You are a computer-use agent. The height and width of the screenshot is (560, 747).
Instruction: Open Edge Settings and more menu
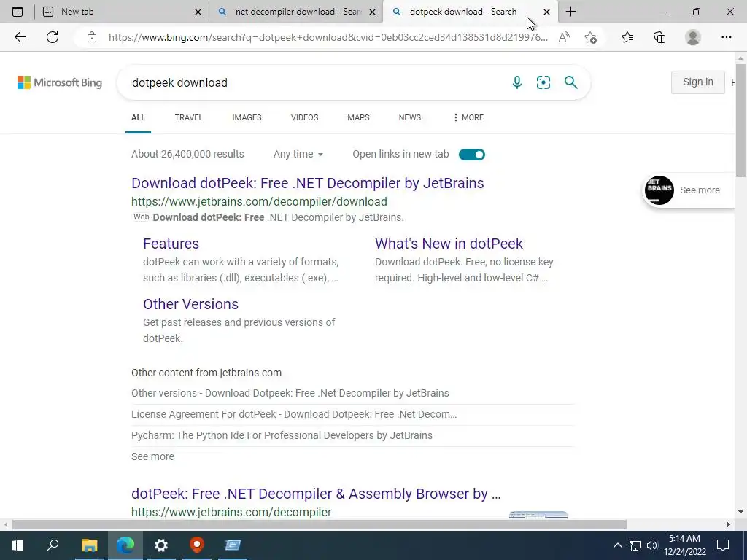(x=726, y=37)
